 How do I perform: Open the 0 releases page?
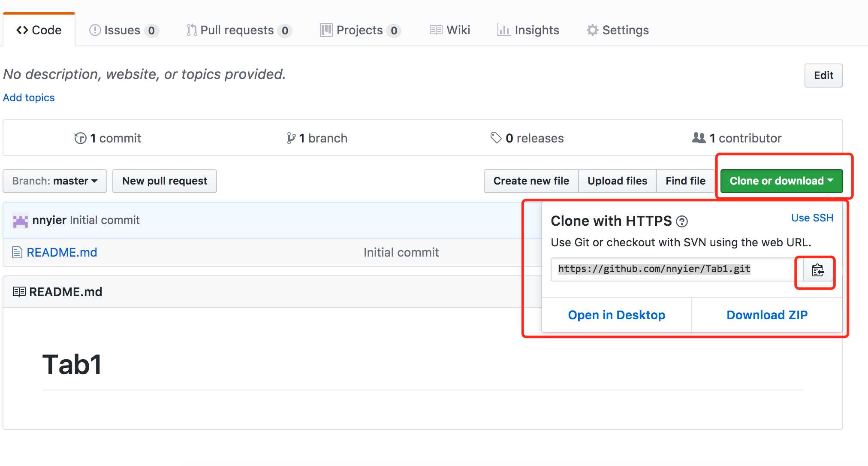click(527, 138)
